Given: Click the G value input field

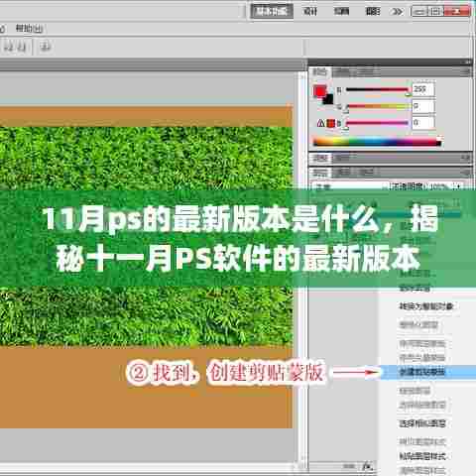Looking at the screenshot, I should click(x=422, y=106).
